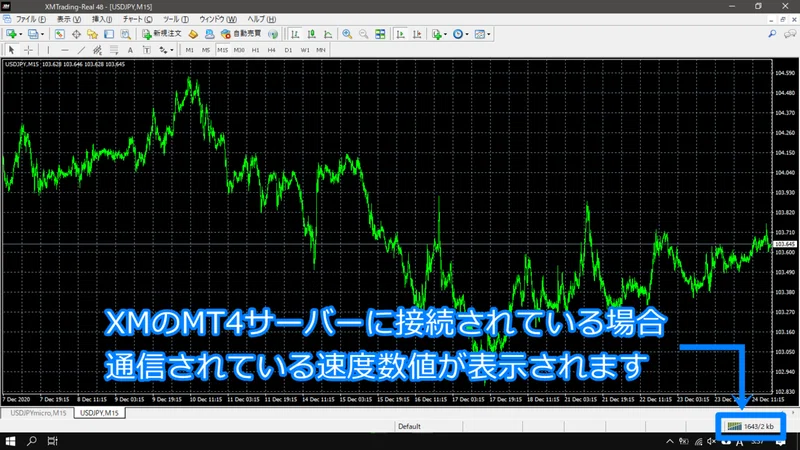Select the M15 timeframe button
800x450 pixels.
tap(222, 50)
